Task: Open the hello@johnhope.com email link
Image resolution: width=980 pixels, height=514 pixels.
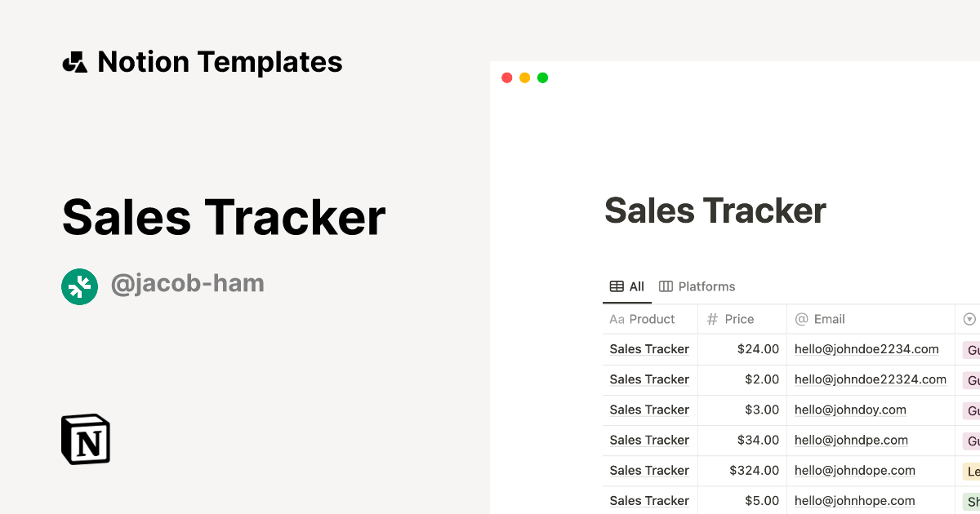Action: pos(854,501)
